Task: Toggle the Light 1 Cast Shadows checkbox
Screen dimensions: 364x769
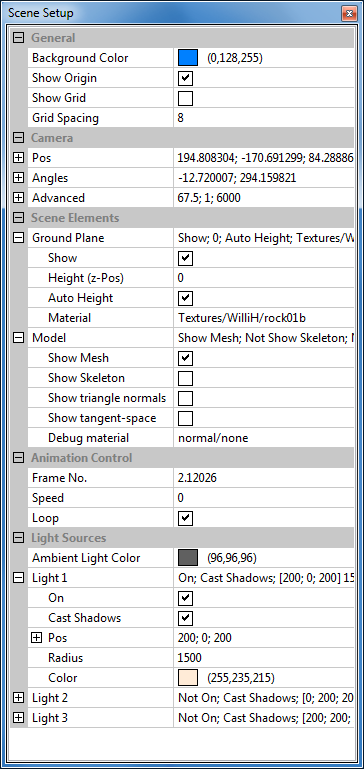Action: pos(185,618)
